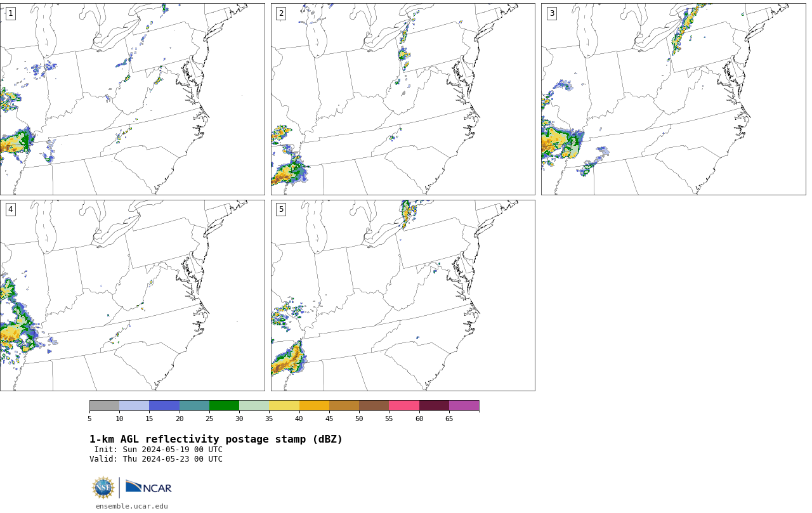The width and height of the screenshot is (812, 513).
Task: Click the panel number 1 label box
Action: point(10,13)
